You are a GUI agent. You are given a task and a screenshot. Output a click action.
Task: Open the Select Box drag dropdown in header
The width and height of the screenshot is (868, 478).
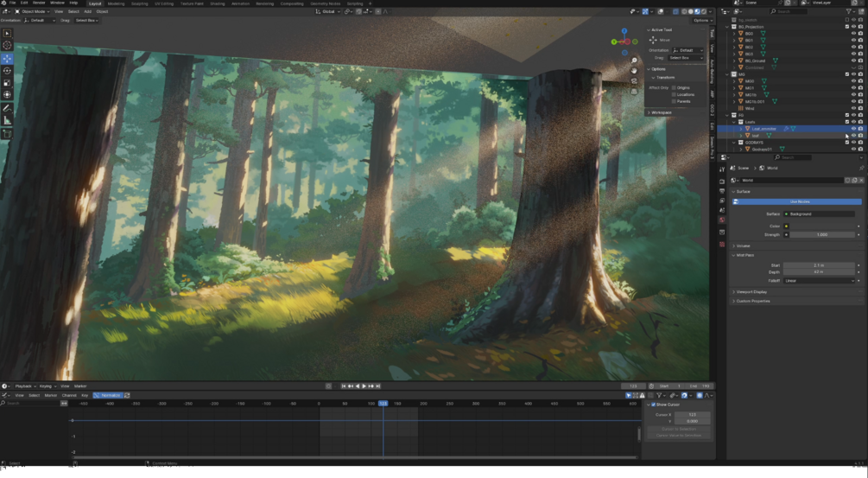pyautogui.click(x=87, y=21)
